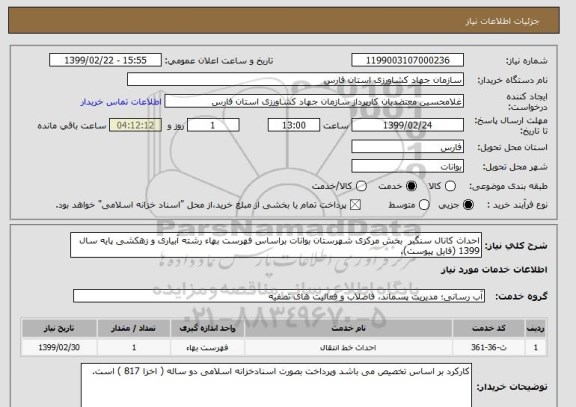Choose the جزیی purchase process option
This screenshot has height=407, width=576.
pos(468,205)
